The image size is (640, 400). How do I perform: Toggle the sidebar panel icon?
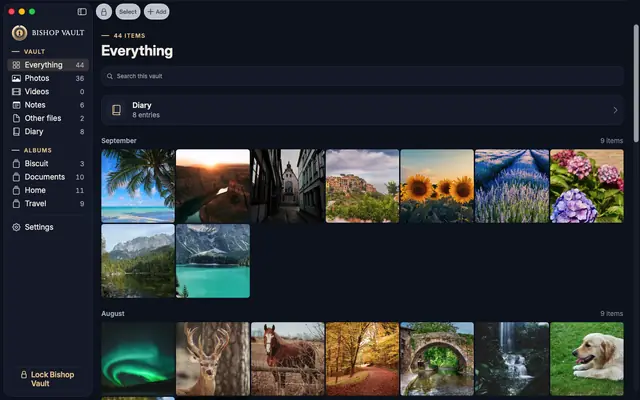[x=82, y=11]
